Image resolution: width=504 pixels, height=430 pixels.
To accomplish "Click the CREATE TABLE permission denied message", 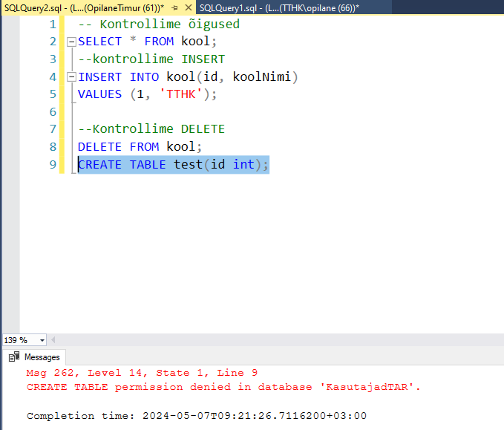I will tap(223, 387).
